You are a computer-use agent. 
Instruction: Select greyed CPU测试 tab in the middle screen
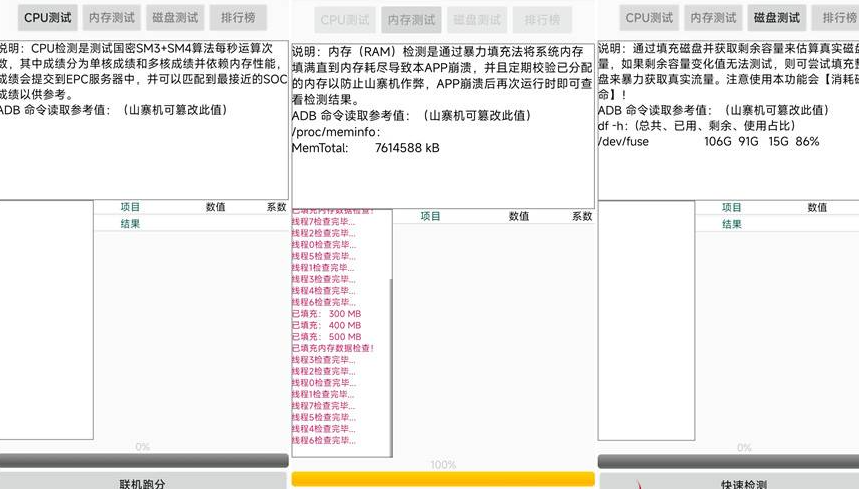click(345, 20)
